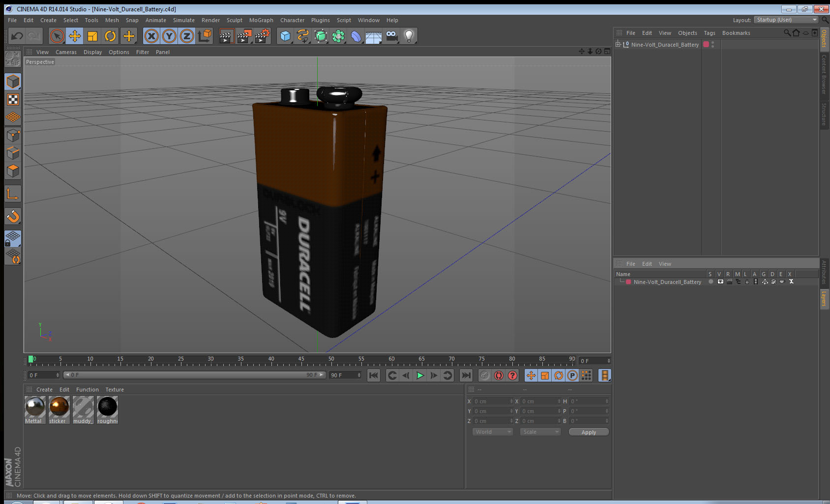The image size is (830, 504).
Task: Click the record active objects keyframe button
Action: pyautogui.click(x=485, y=375)
